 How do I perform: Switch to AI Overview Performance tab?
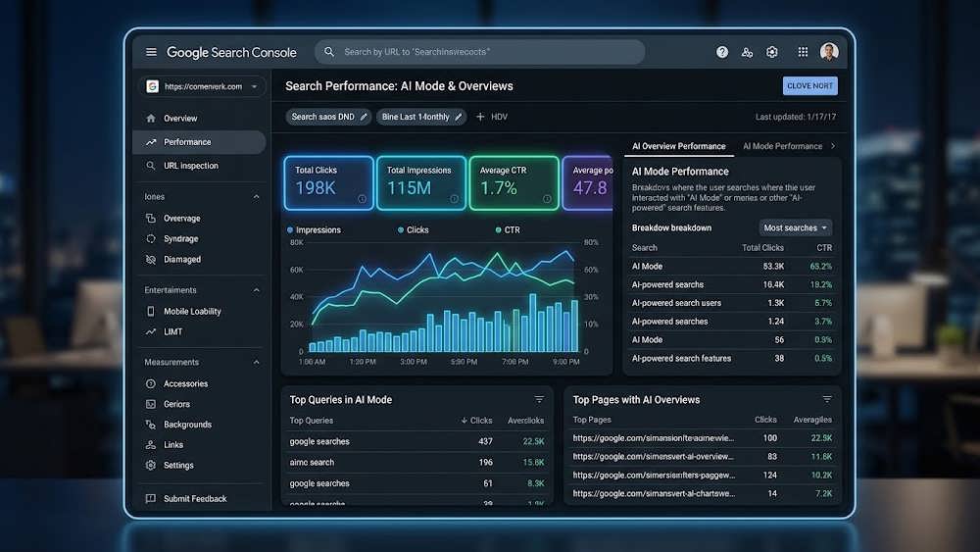679,146
